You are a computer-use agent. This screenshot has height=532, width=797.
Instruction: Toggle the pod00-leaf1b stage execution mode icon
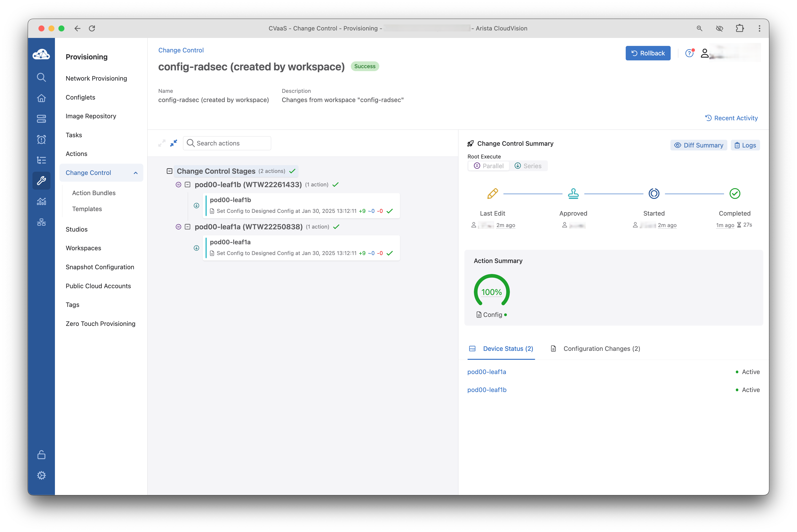click(178, 185)
